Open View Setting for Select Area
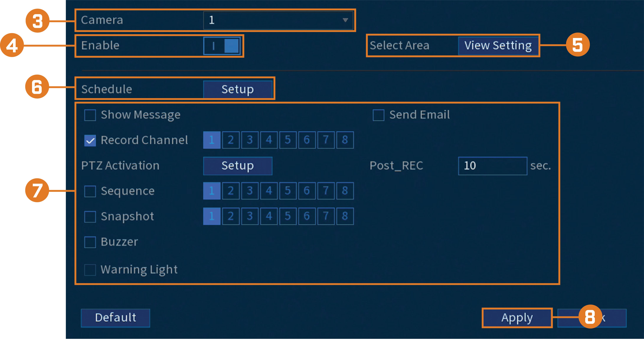644x348 pixels. (x=498, y=46)
